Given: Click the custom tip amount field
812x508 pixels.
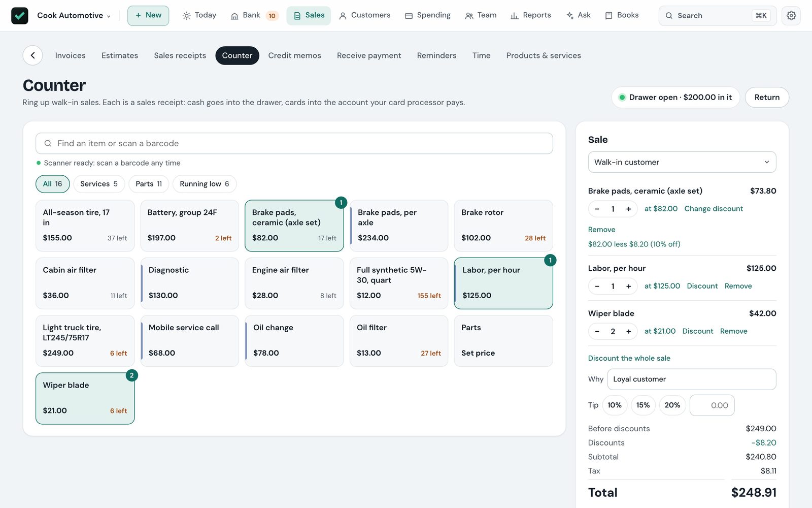Looking at the screenshot, I should pyautogui.click(x=712, y=405).
